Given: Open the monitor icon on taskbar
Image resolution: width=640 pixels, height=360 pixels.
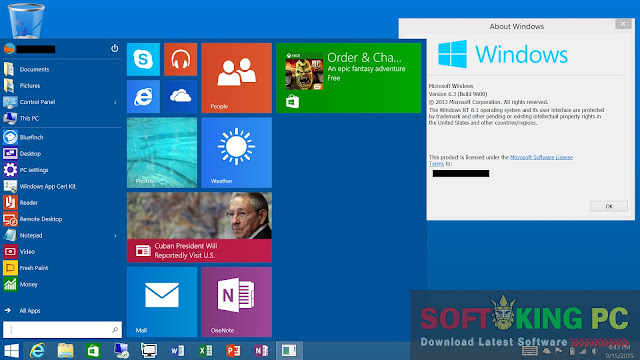Looking at the screenshot, I should (x=149, y=351).
